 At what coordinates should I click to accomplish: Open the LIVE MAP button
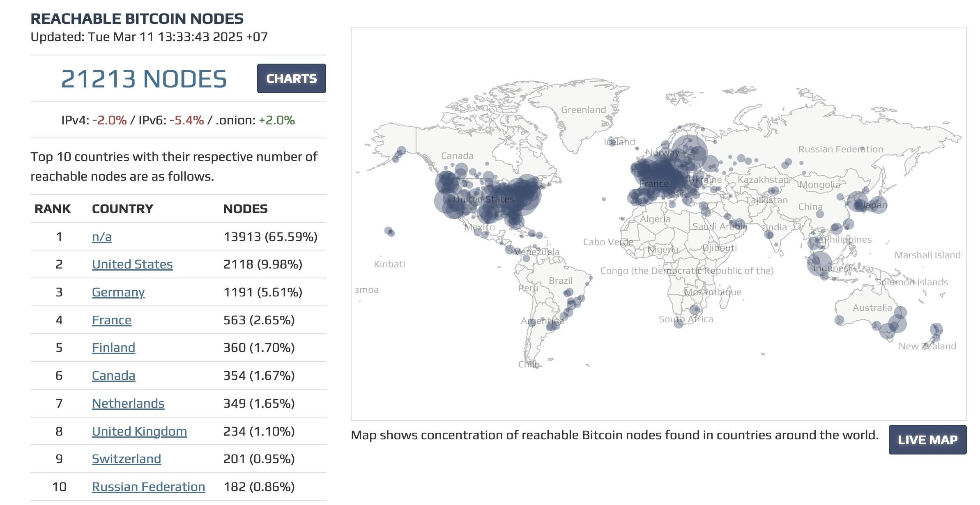pos(927,440)
